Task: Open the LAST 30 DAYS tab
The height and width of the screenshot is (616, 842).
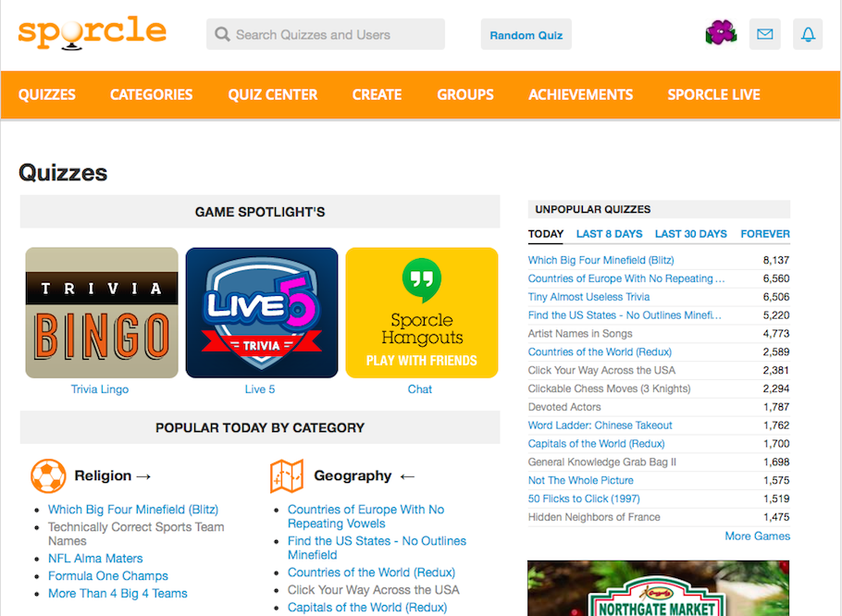Action: (690, 234)
